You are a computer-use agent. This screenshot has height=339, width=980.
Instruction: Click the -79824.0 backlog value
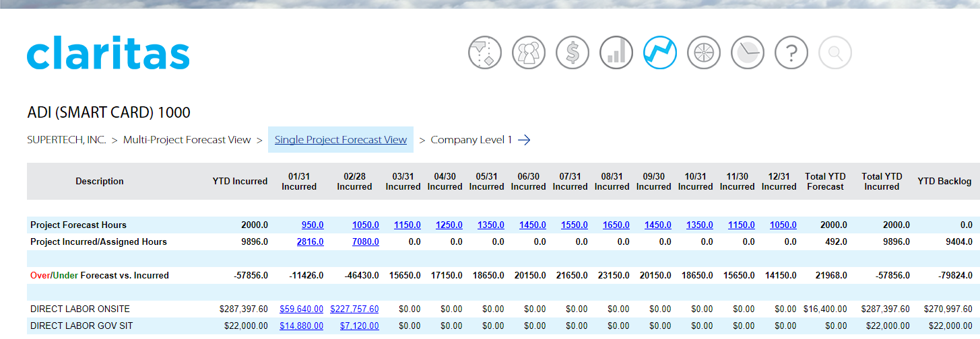954,276
